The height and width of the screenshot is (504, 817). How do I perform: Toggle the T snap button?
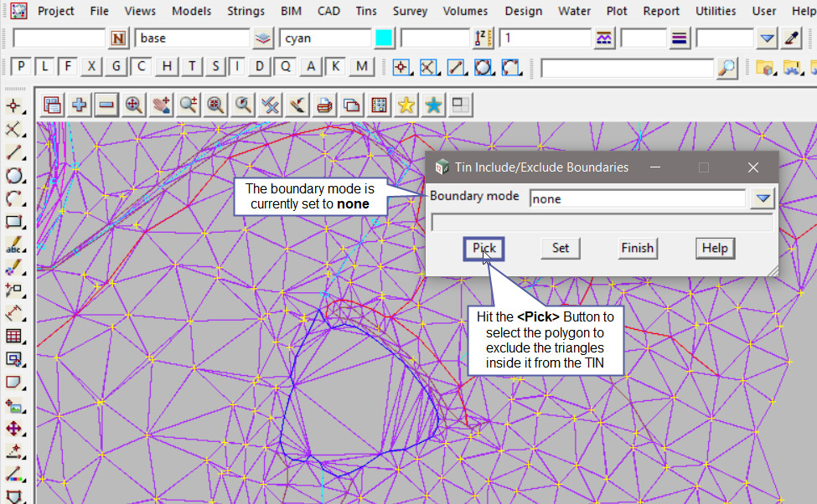pyautogui.click(x=192, y=67)
